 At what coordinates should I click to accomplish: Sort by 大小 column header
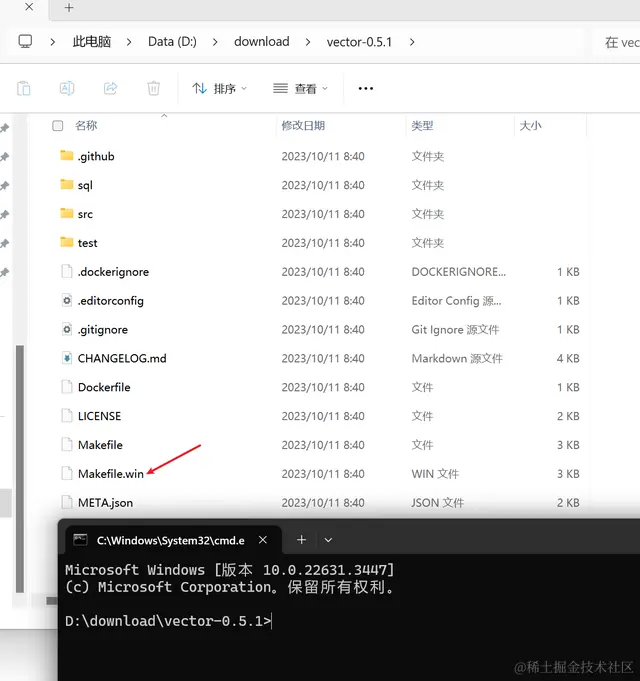tap(530, 126)
